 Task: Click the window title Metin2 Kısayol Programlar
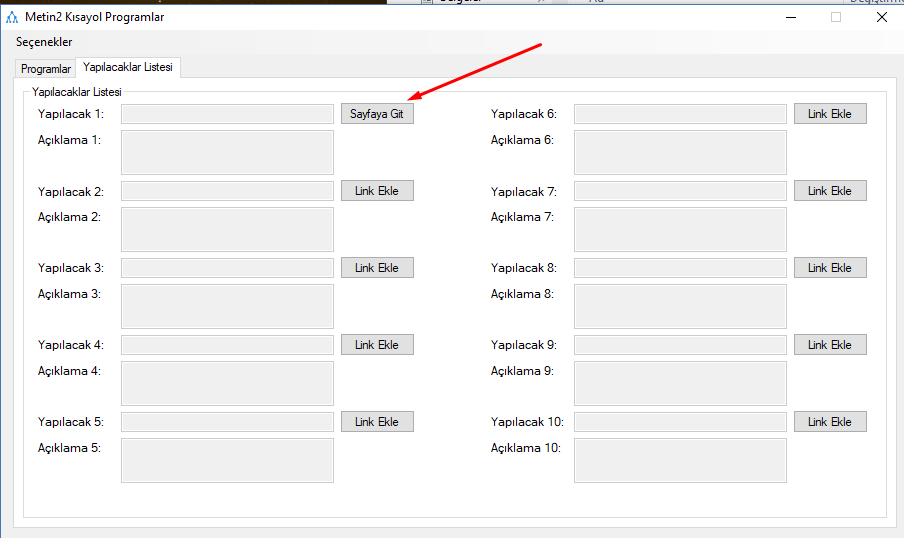[x=95, y=17]
